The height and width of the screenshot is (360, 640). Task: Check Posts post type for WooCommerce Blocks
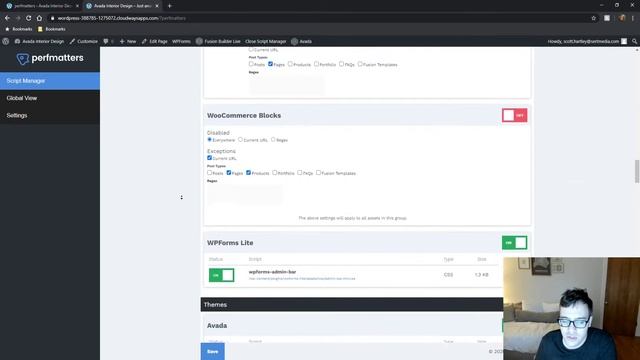click(x=209, y=173)
